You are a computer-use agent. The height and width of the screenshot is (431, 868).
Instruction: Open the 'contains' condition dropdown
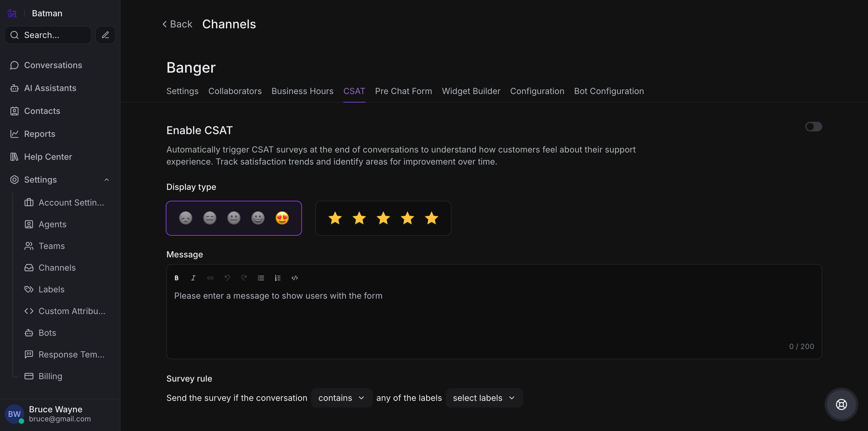[341, 398]
